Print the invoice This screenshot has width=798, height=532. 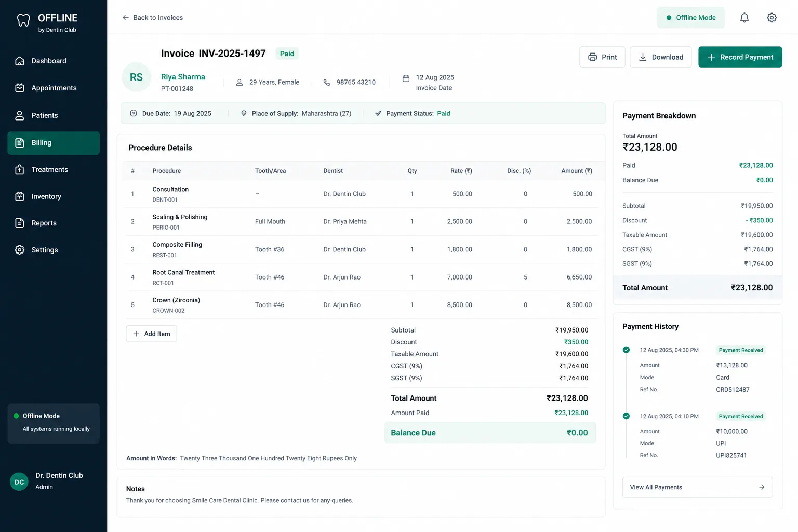pyautogui.click(x=602, y=57)
